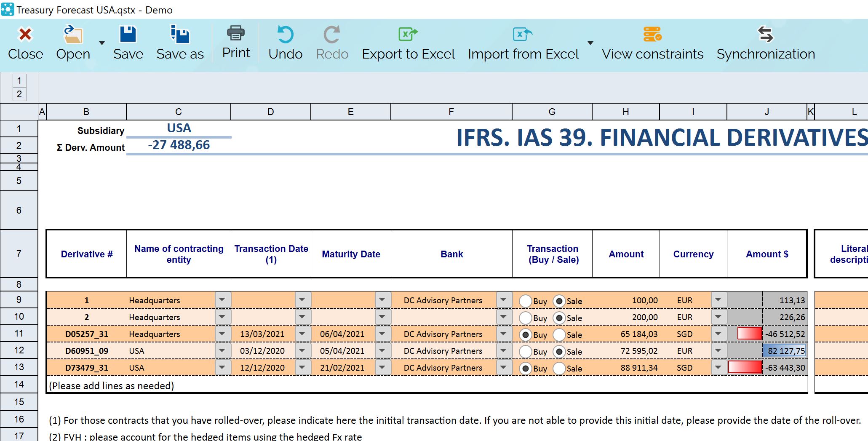Screen dimensions: 868x441
Task: Click the Transaction (Buy / Sale) header
Action: (x=553, y=254)
